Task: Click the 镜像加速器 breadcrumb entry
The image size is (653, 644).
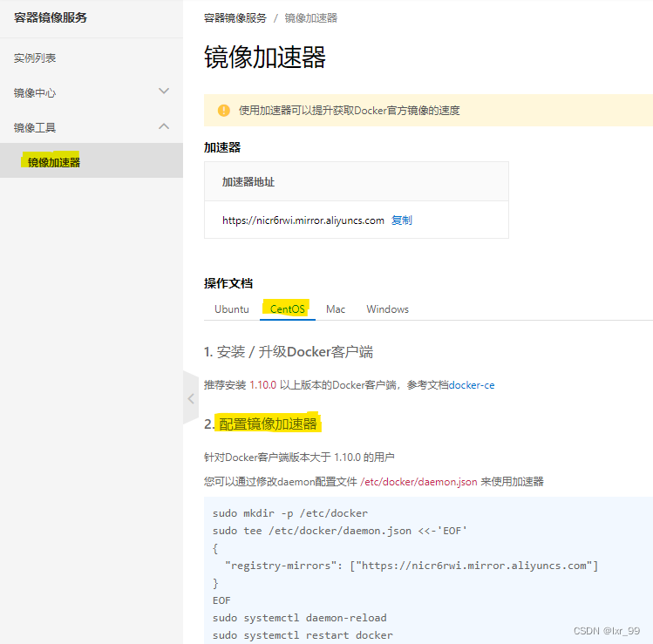Action: 310,18
